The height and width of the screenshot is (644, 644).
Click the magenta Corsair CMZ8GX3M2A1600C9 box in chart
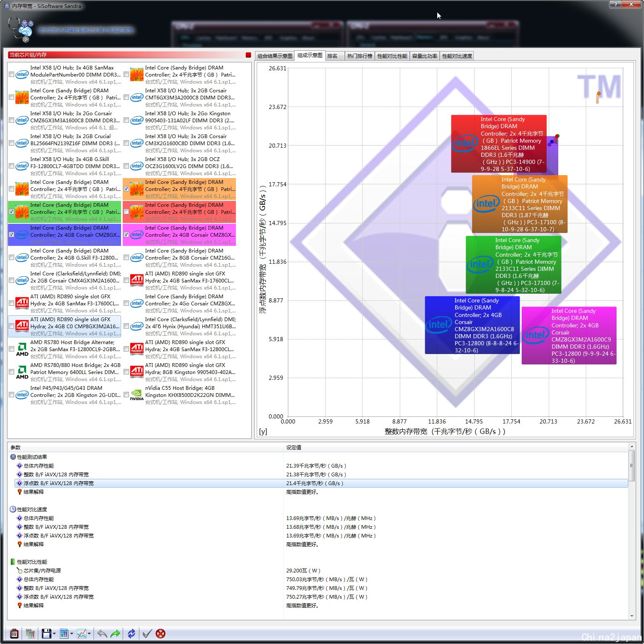[x=569, y=336]
